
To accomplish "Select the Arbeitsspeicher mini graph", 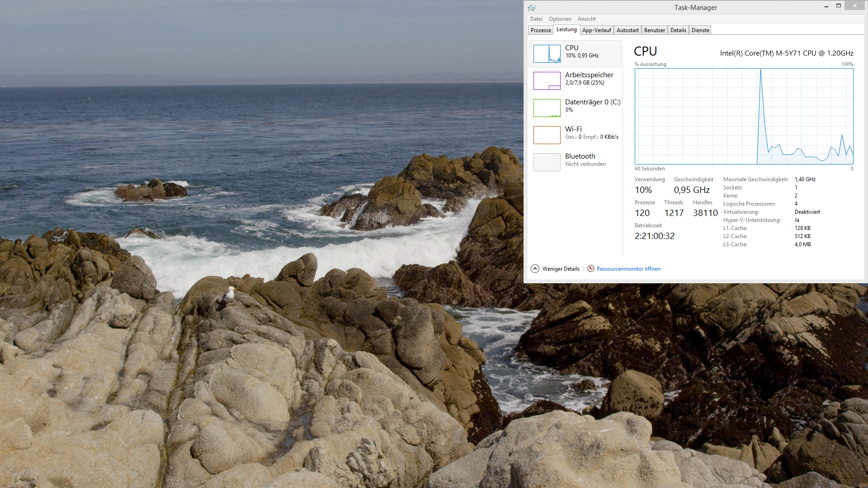I will (547, 81).
